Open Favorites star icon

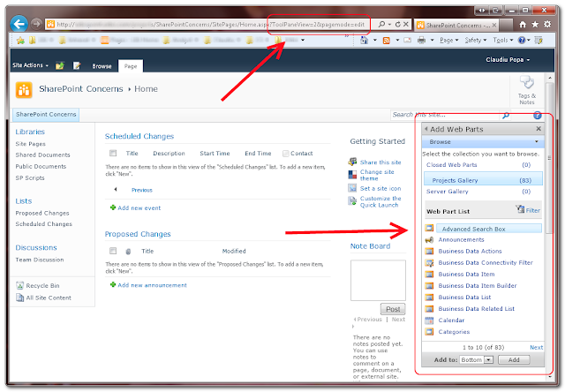(x=535, y=25)
